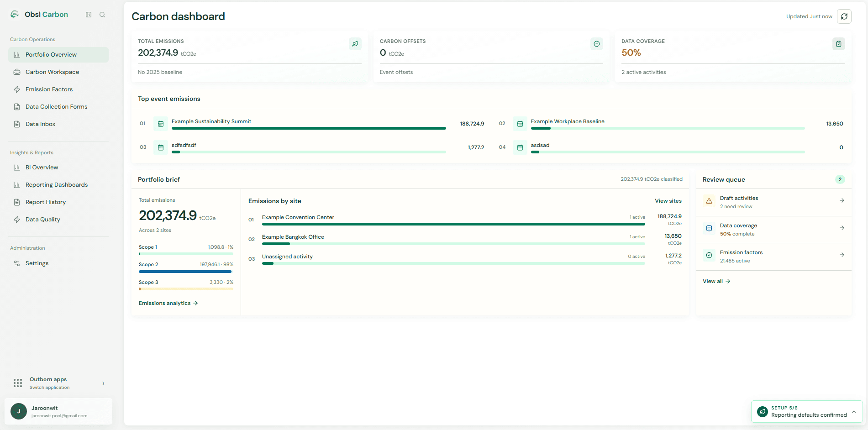This screenshot has height=430, width=868.
Task: Click the Data Coverage clipboard icon
Action: pyautogui.click(x=839, y=44)
